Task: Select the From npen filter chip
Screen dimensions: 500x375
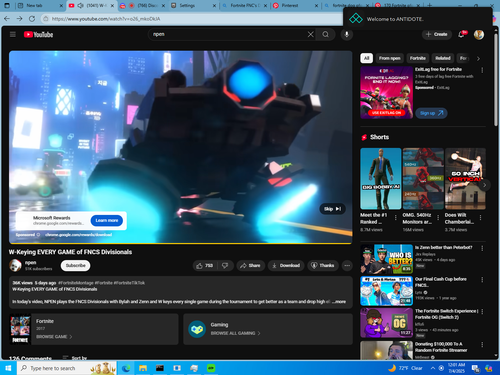Action: [389, 58]
